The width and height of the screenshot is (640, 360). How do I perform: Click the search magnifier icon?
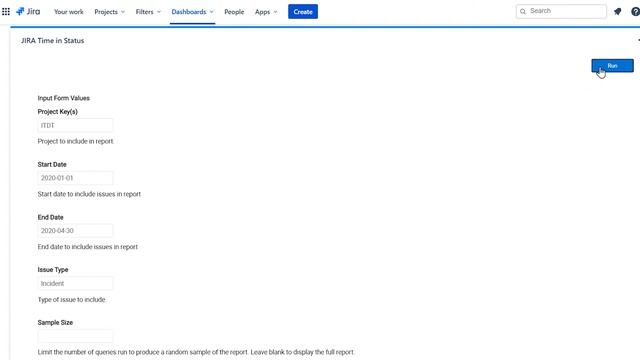pos(523,11)
